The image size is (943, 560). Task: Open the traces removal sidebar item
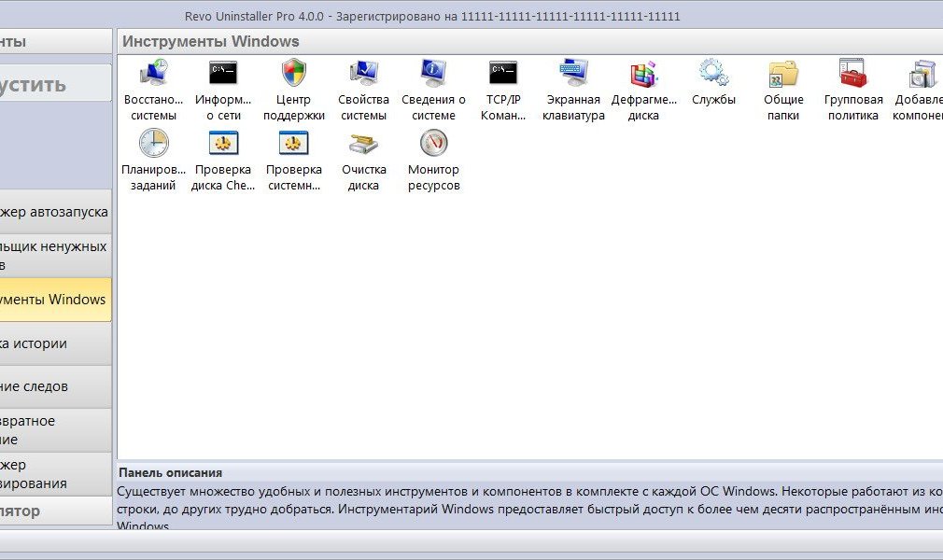click(x=55, y=386)
